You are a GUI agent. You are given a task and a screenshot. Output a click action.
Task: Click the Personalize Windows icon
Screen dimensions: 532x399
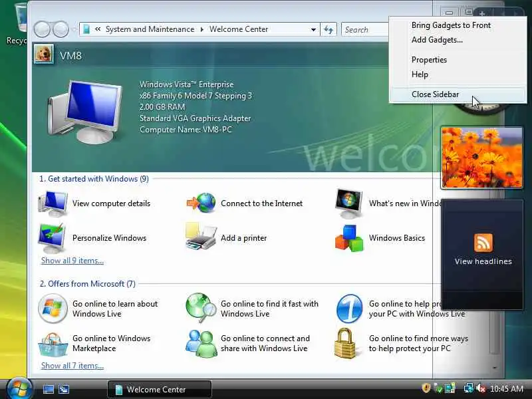[52, 238]
